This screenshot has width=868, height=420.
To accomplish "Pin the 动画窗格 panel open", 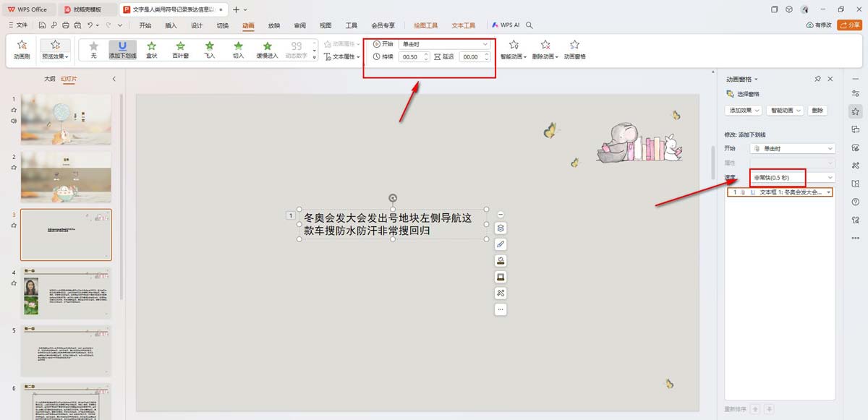I will [x=817, y=80].
